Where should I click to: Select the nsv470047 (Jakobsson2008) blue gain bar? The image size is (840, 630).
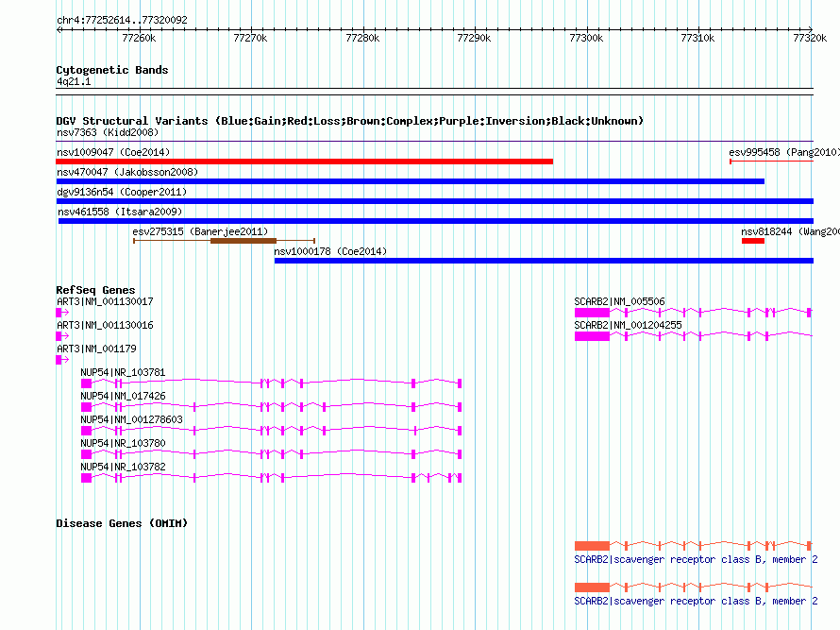coord(411,181)
